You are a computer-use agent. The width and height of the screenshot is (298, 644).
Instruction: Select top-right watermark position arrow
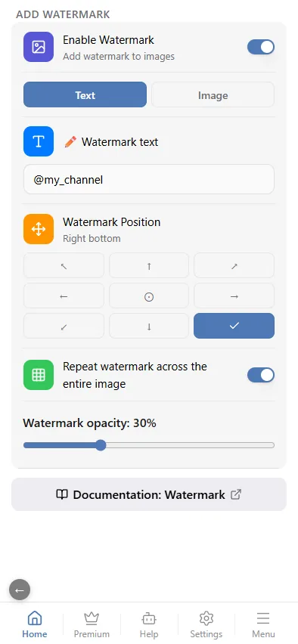point(234,266)
